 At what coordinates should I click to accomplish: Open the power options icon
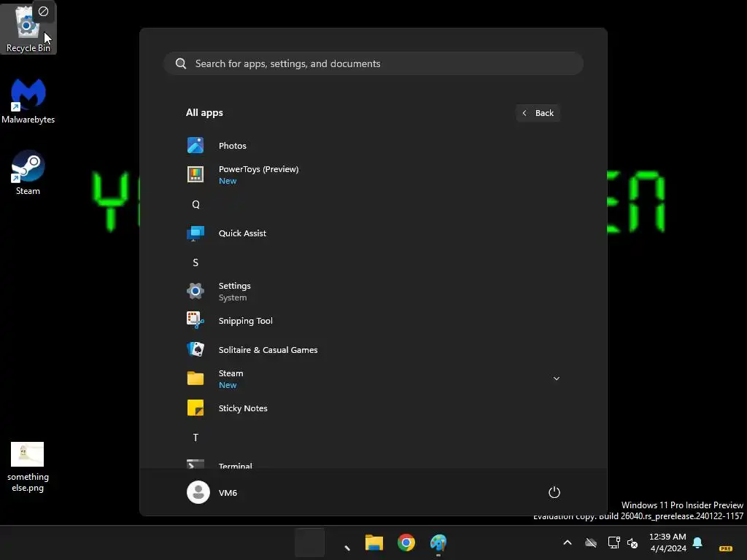[x=554, y=492]
